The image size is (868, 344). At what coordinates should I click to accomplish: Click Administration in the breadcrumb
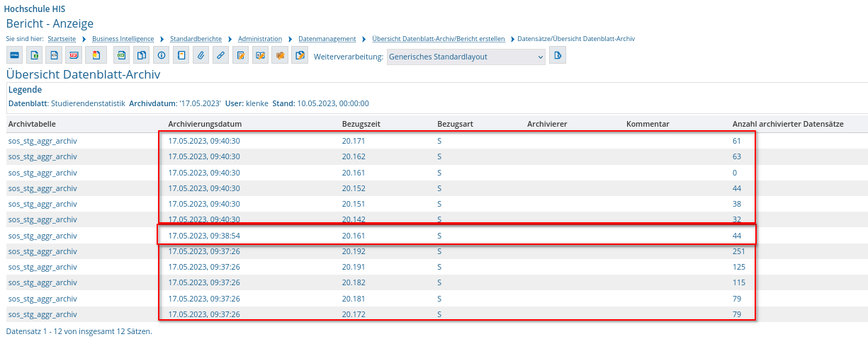260,38
